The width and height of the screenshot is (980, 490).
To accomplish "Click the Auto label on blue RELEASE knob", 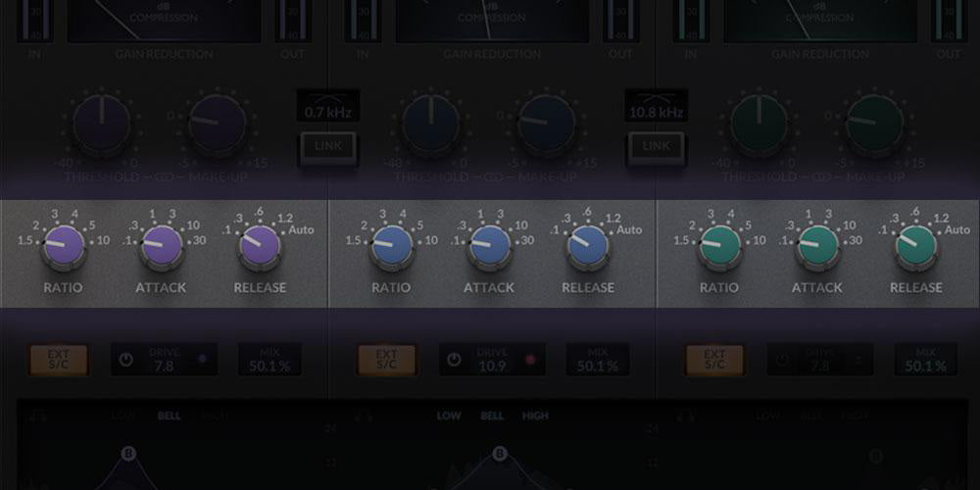I will tap(629, 230).
